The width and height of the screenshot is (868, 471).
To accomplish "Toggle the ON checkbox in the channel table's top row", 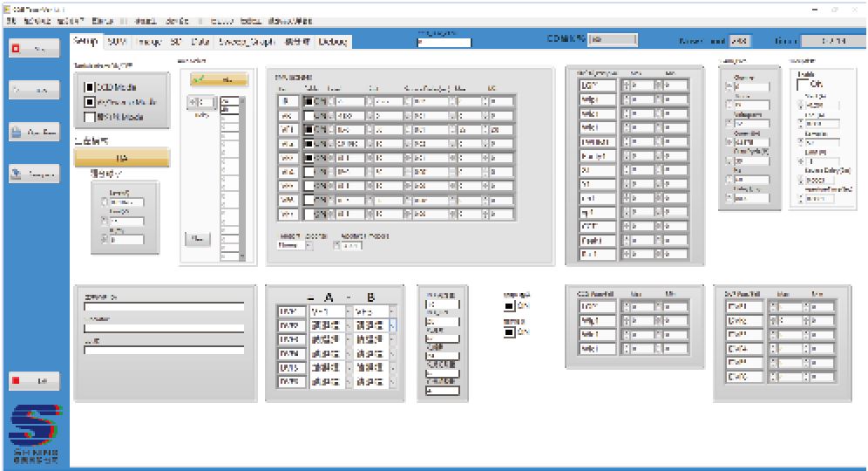I will [309, 101].
